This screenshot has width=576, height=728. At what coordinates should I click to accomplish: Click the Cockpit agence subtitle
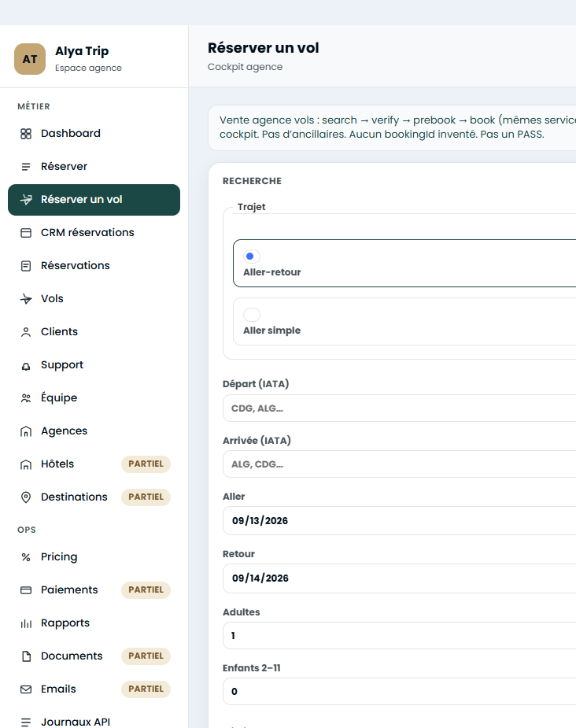coord(245,67)
